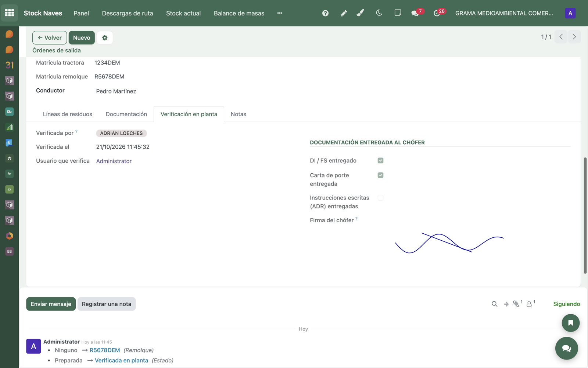588x368 pixels.
Task: Open company switcher GRAMA MEDIOAMBIENTAL
Action: (x=504, y=13)
